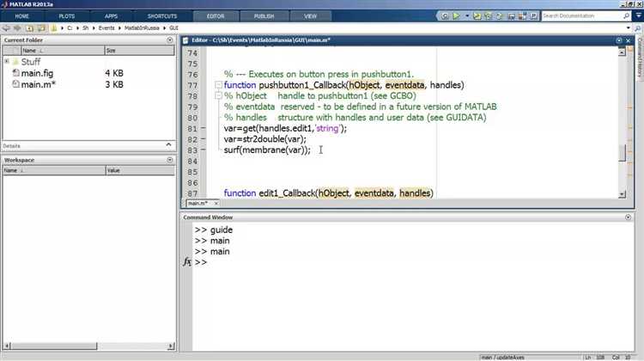
Task: Open the address bar path dropdown arrow
Action: (x=628, y=28)
